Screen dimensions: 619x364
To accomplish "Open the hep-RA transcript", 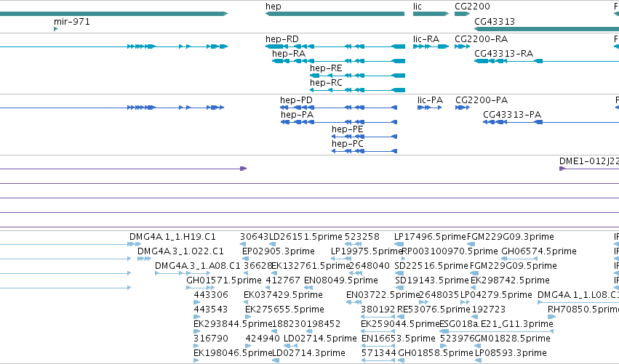I will pyautogui.click(x=338, y=61).
